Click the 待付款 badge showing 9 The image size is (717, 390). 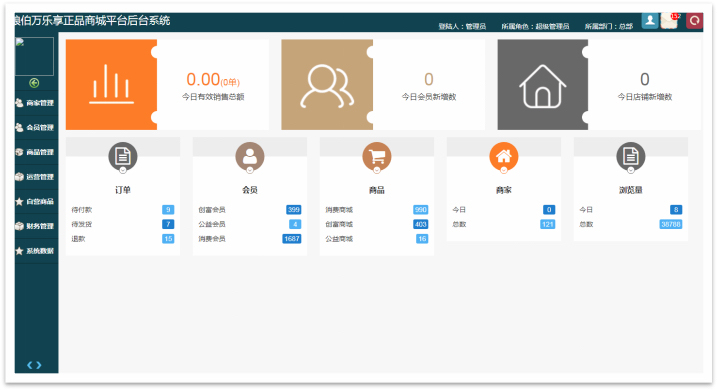(168, 210)
